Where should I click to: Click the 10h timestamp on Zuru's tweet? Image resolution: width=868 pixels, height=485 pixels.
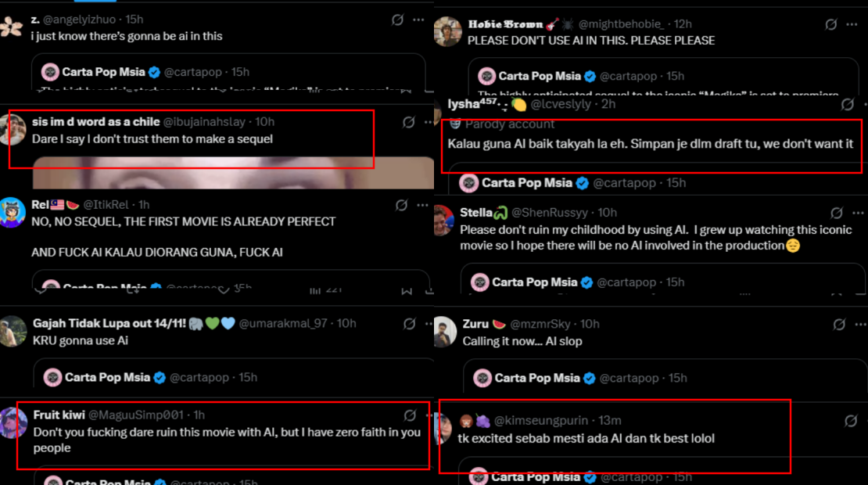click(590, 324)
